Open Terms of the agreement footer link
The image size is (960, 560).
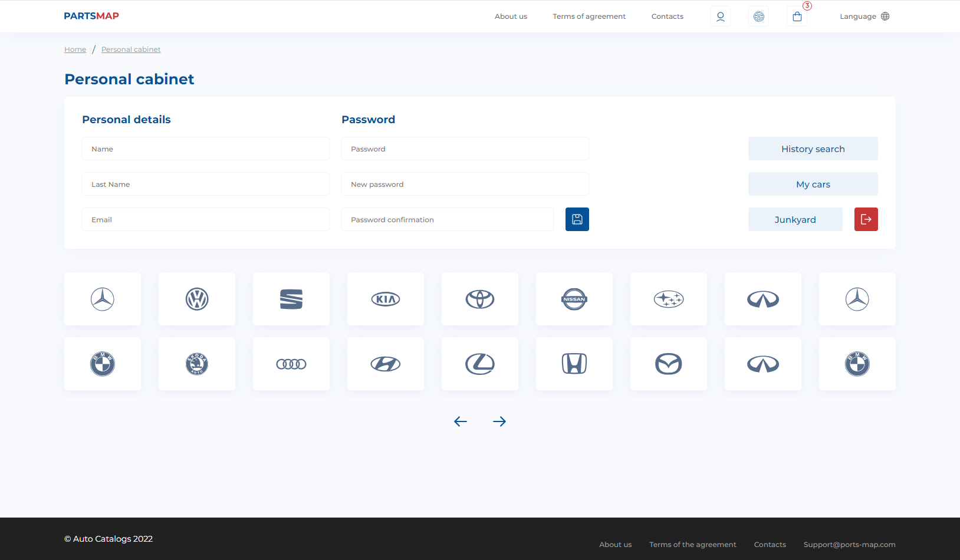click(x=693, y=545)
